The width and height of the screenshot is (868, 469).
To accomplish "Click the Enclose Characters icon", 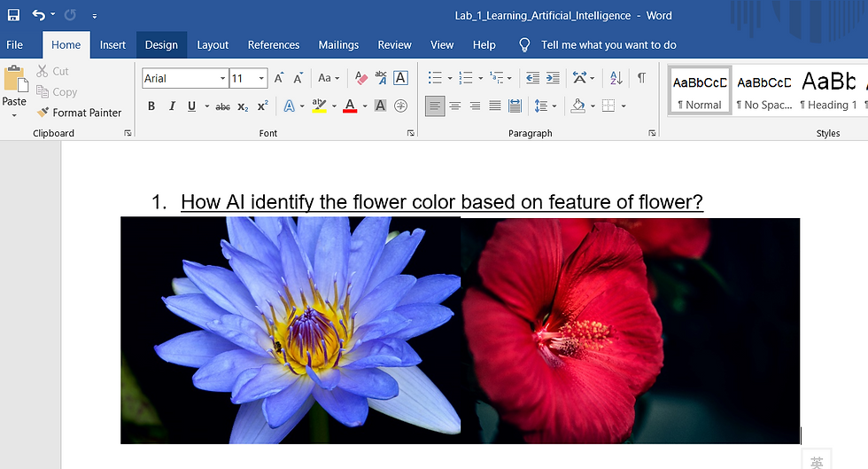I will coord(400,106).
